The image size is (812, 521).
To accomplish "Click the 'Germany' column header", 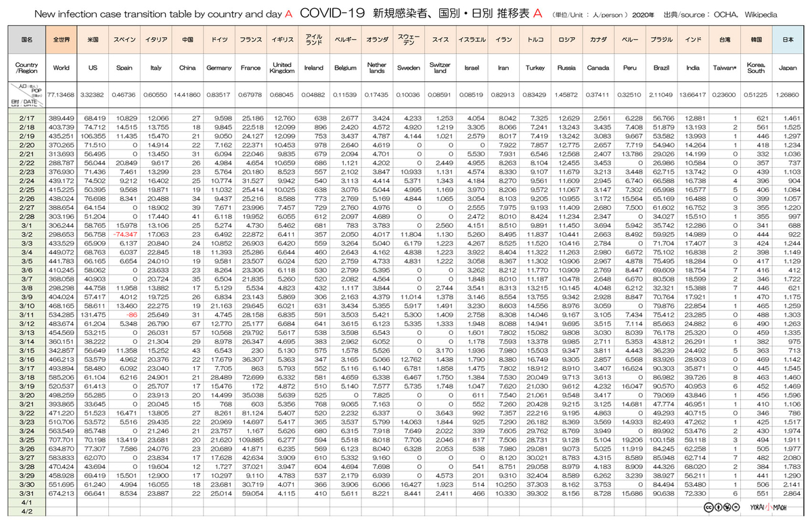I will tap(219, 68).
